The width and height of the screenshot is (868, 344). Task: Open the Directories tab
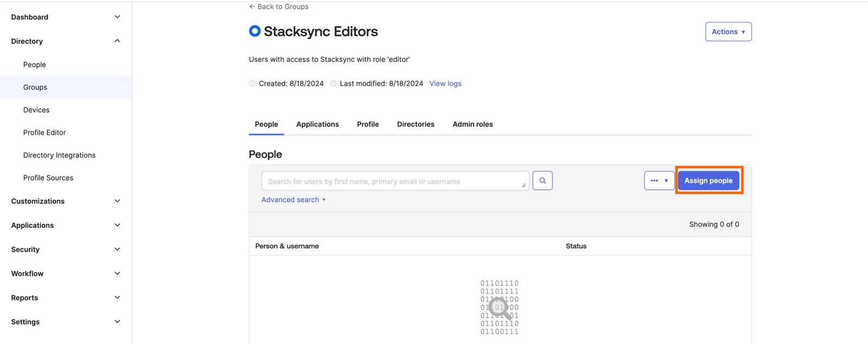coord(416,124)
